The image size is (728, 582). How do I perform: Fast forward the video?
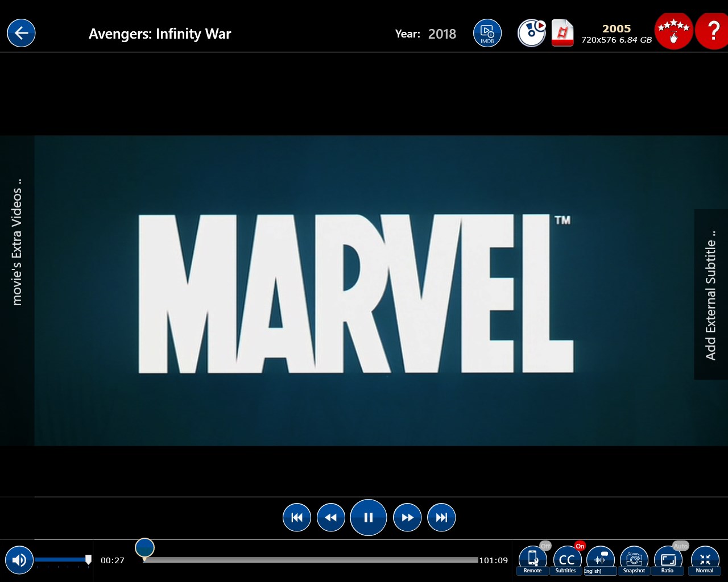(407, 517)
